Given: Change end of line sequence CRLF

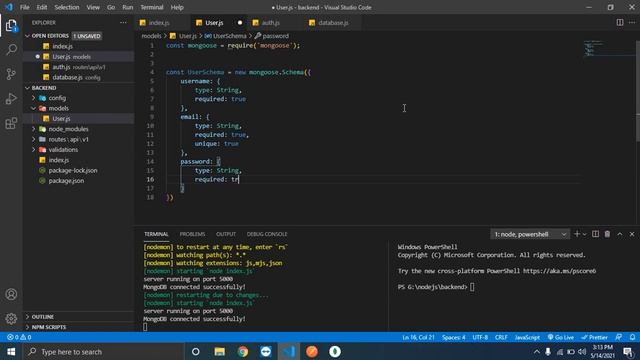Looking at the screenshot, I should 501,337.
